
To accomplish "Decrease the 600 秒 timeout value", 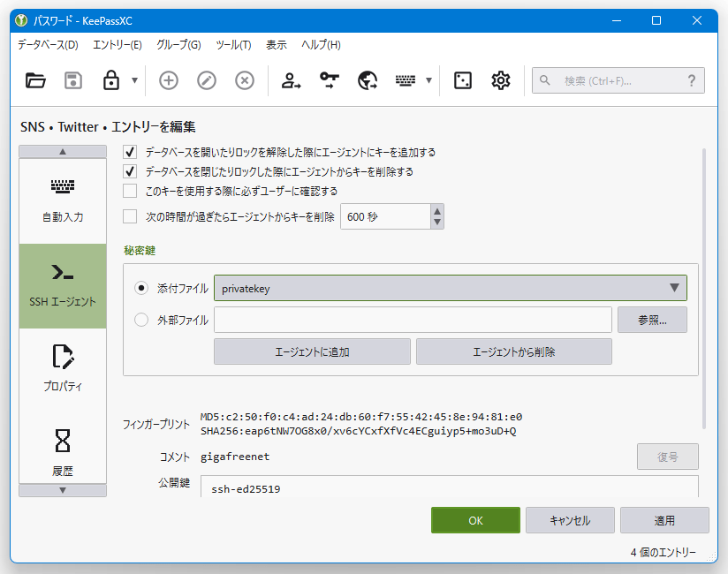I will 437,223.
